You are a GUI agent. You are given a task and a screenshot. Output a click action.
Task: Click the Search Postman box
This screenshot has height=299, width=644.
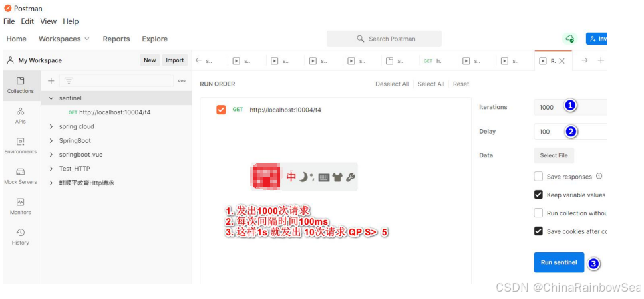tap(384, 39)
